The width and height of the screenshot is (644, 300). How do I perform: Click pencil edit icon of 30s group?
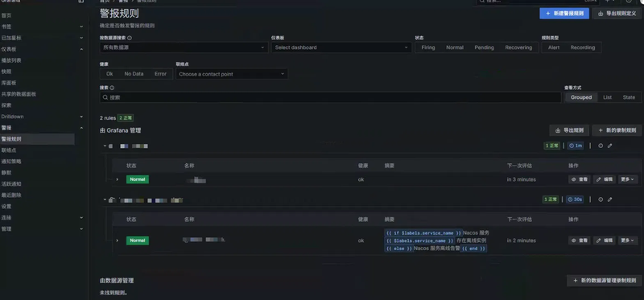[610, 199]
